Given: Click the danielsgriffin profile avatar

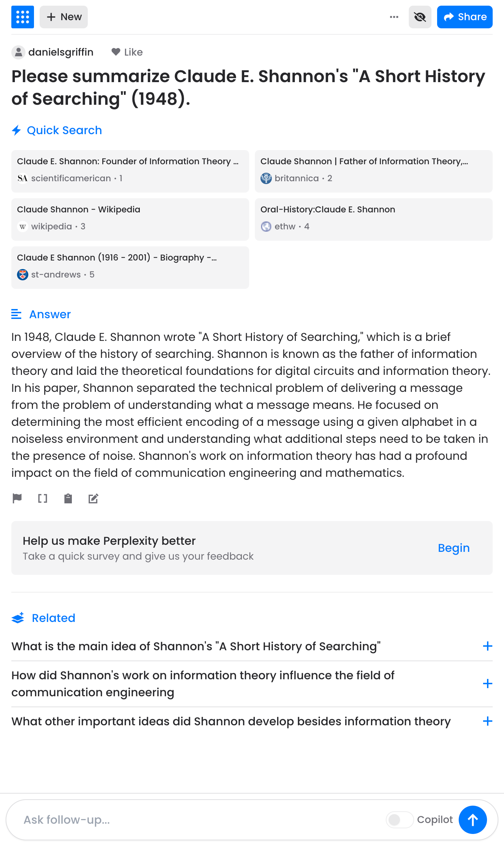Looking at the screenshot, I should point(18,52).
